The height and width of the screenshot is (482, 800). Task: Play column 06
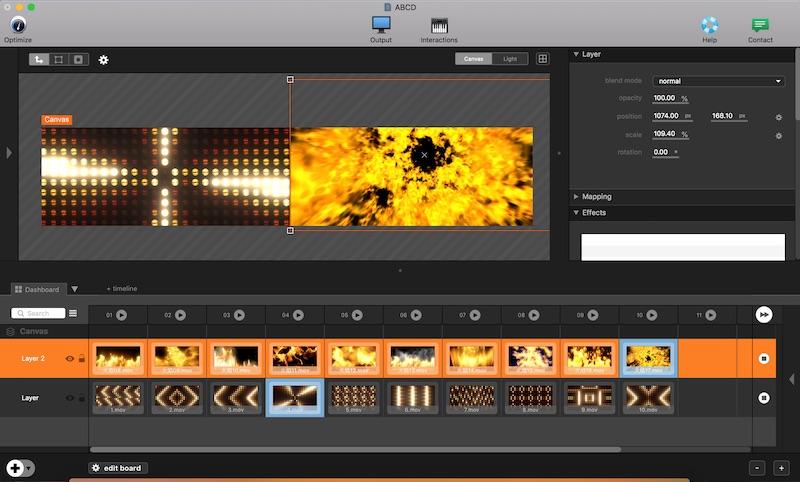click(416, 315)
